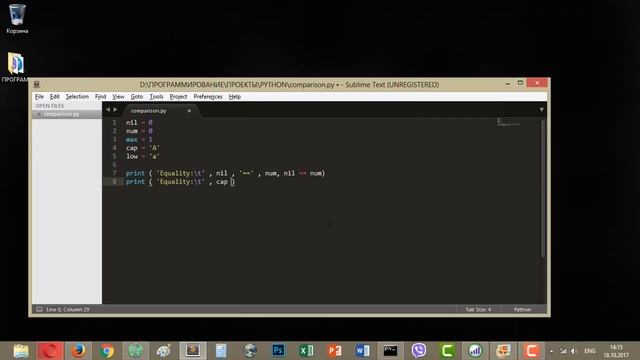The image size is (640, 360).
Task: Open the Preferences menu
Action: (x=208, y=97)
